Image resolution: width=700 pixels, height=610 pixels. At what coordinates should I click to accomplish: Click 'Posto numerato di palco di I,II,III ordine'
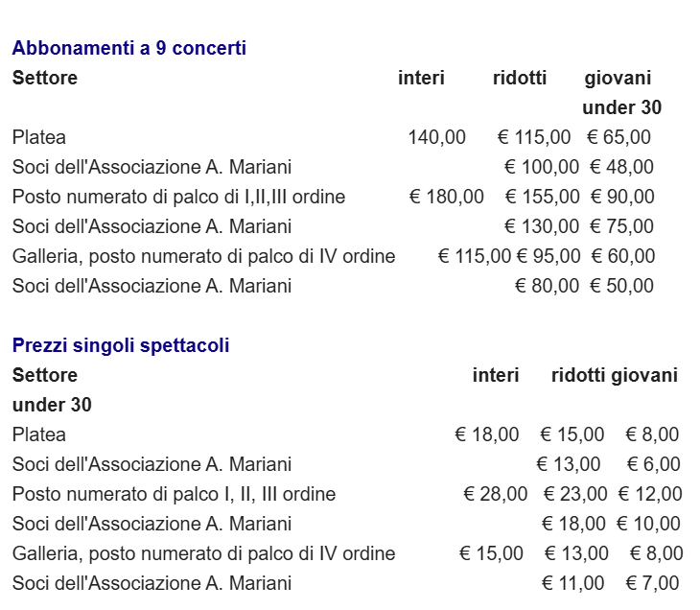178,197
